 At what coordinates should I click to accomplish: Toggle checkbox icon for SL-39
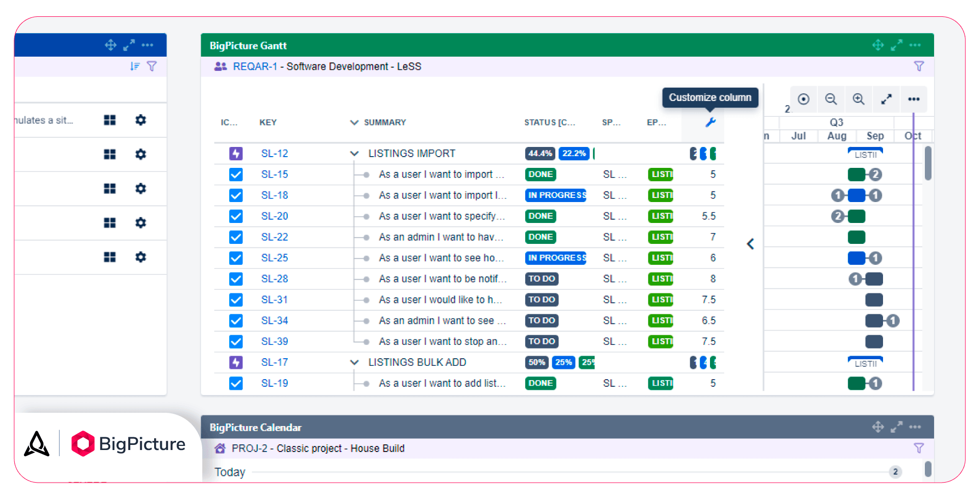[x=236, y=341]
